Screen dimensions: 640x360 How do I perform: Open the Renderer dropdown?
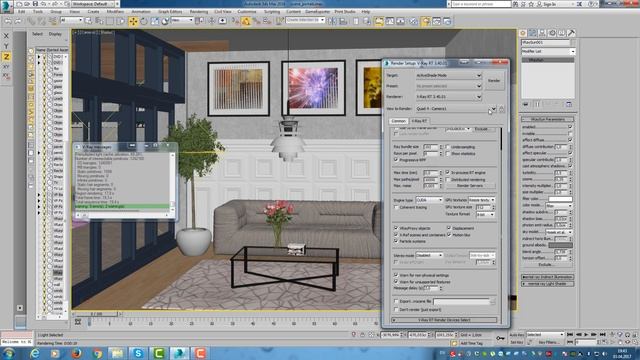click(449, 97)
